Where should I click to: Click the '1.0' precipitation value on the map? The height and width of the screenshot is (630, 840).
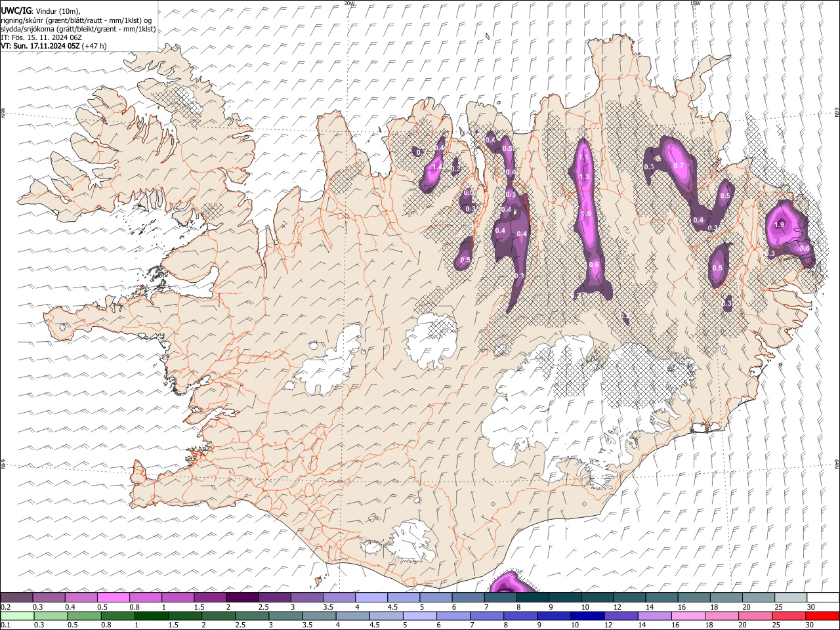point(587,214)
